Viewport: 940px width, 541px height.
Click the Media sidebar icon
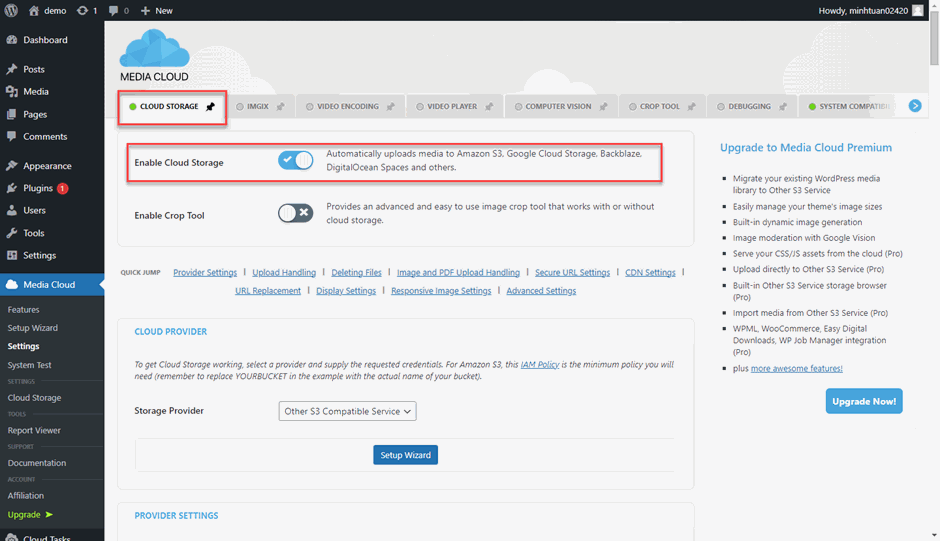coord(12,91)
